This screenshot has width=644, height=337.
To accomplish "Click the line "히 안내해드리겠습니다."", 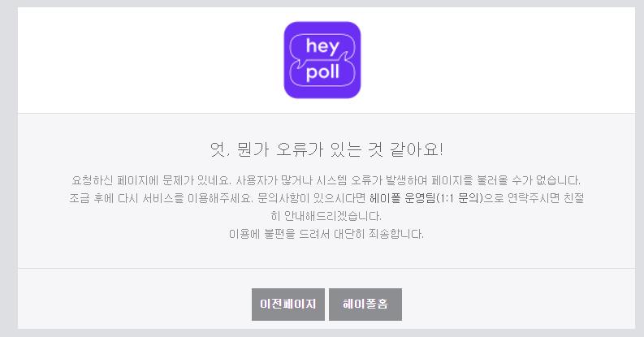I will (x=326, y=216).
